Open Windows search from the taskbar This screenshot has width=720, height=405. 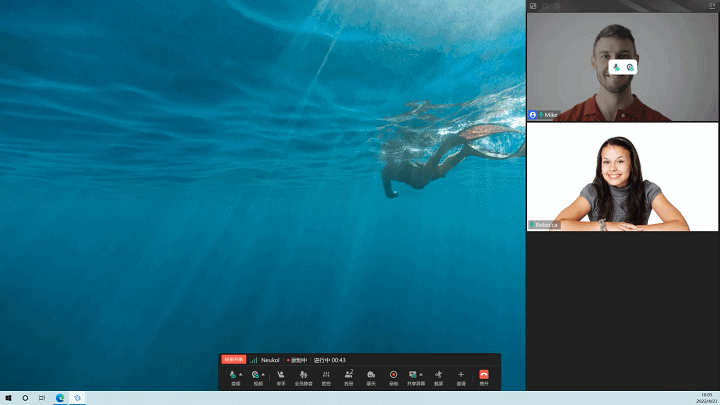[x=25, y=398]
